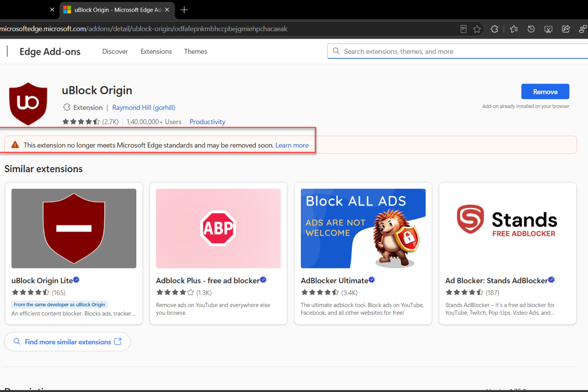
Task: Open the uBlock Origin Lite title
Action: click(42, 281)
